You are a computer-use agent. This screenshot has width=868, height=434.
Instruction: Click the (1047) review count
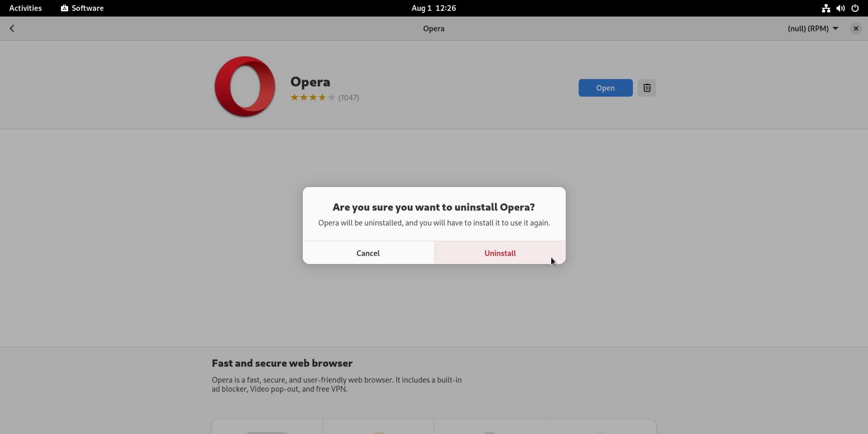pos(349,98)
